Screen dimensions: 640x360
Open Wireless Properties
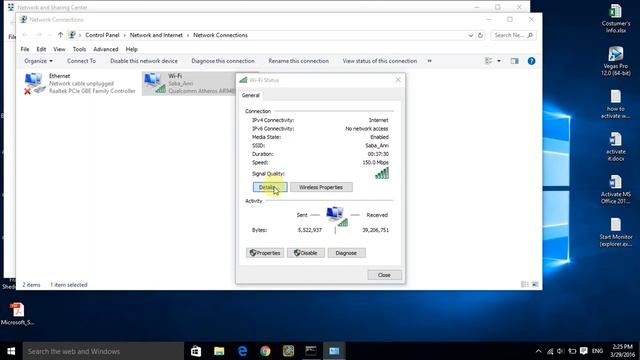321,187
